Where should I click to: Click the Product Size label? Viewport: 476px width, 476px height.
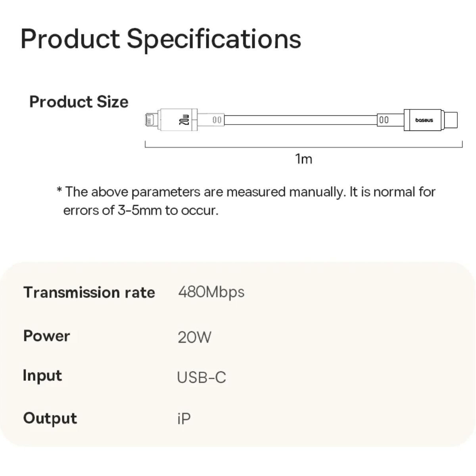79,102
